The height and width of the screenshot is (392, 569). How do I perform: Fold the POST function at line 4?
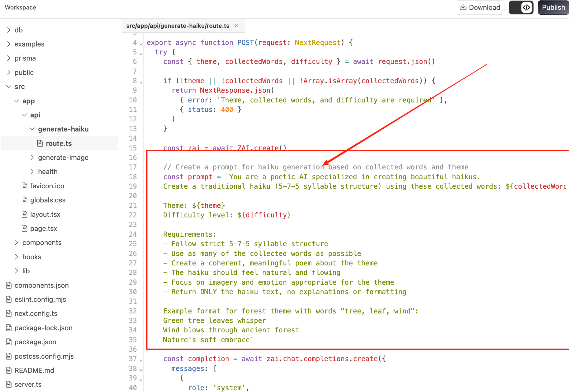tap(141, 44)
